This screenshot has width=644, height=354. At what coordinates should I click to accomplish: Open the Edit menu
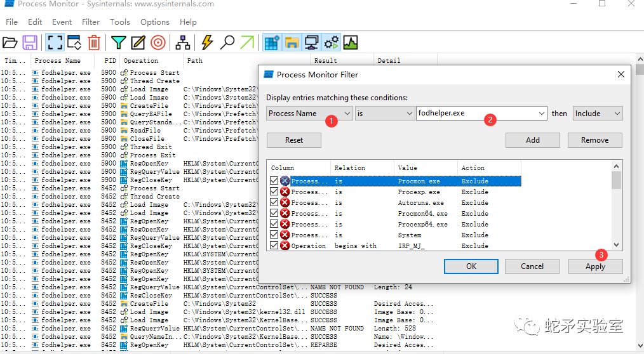(35, 22)
